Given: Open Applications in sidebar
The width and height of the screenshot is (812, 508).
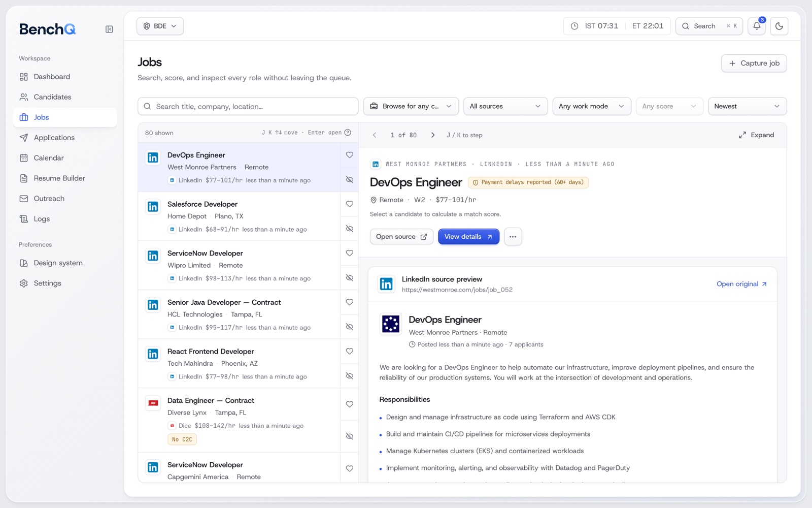Looking at the screenshot, I should click(65, 138).
